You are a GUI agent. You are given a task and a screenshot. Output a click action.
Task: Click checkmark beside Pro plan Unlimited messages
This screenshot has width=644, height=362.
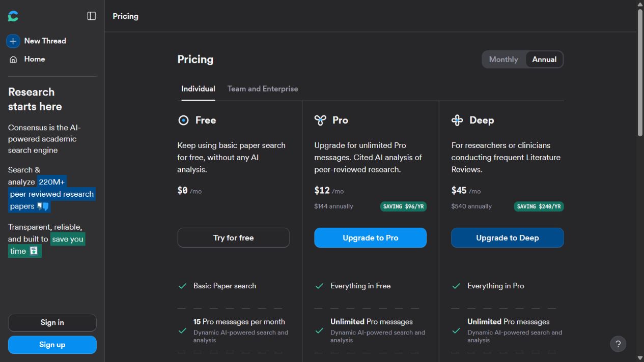pos(319,330)
